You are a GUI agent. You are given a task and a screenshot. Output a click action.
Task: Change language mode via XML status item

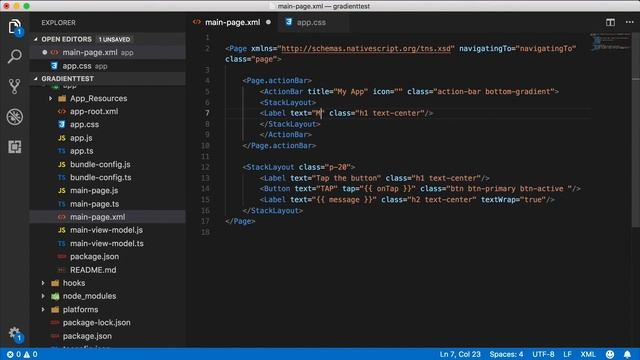point(588,354)
